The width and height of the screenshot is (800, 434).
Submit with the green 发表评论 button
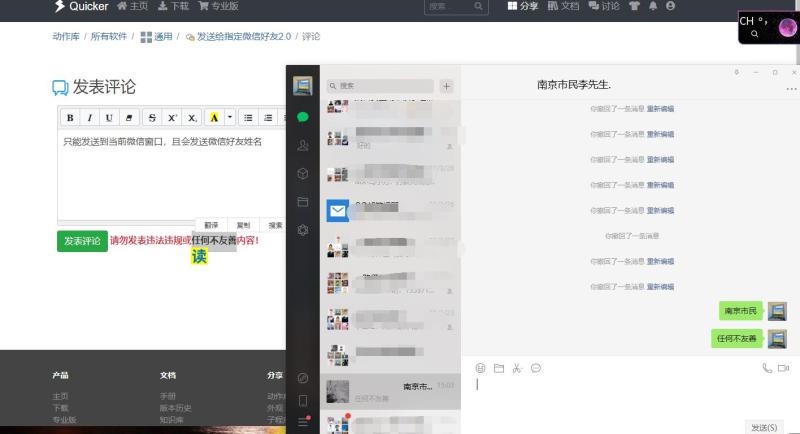(x=82, y=241)
